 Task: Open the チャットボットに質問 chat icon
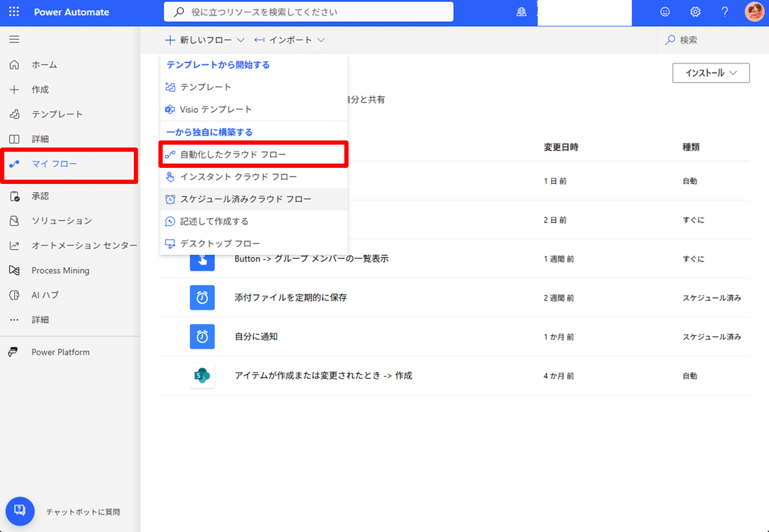[x=20, y=511]
